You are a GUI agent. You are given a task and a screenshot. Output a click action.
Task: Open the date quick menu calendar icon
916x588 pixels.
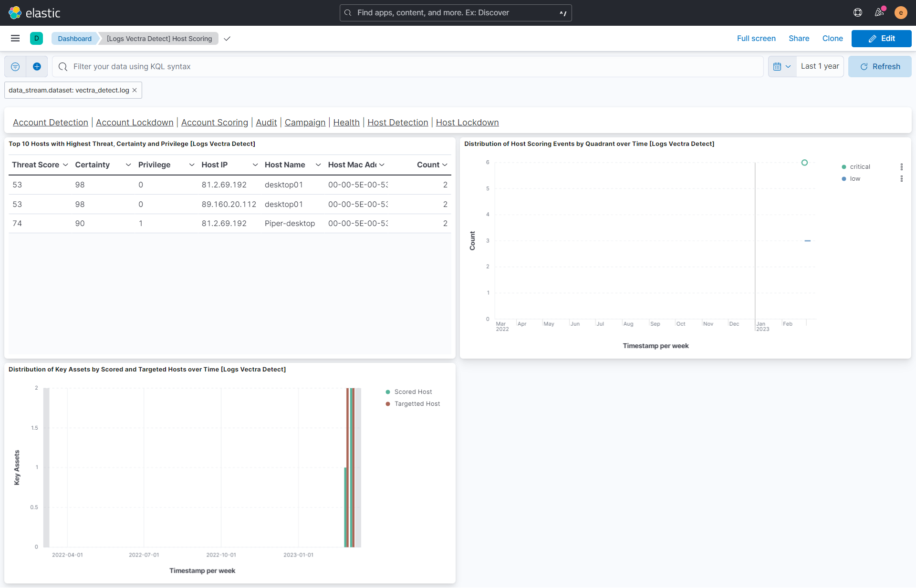point(782,67)
